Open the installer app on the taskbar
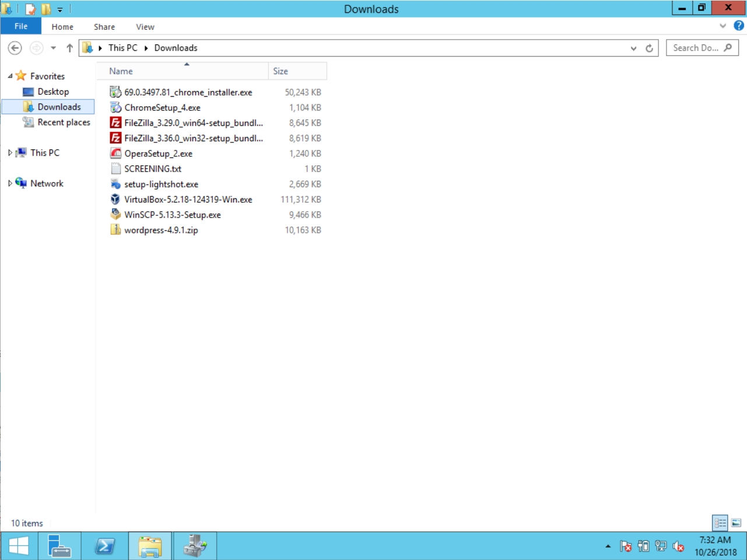The image size is (747, 560). [x=195, y=546]
